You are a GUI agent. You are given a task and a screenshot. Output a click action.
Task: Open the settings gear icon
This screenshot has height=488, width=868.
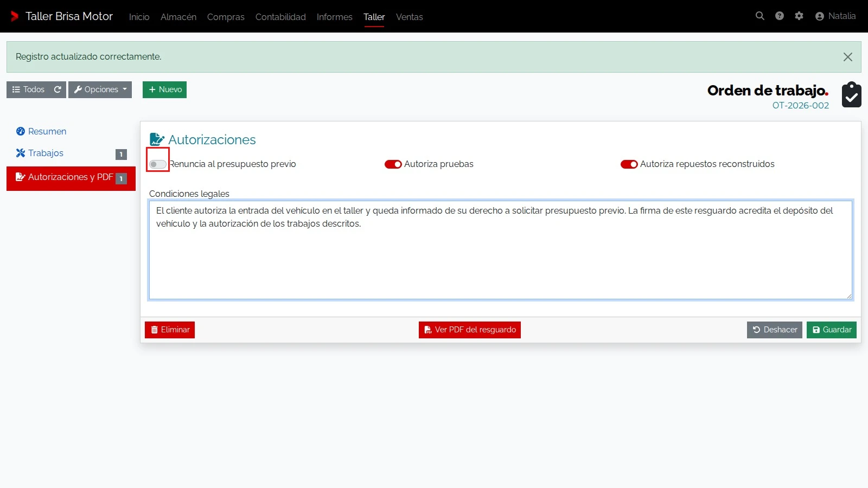(x=799, y=16)
